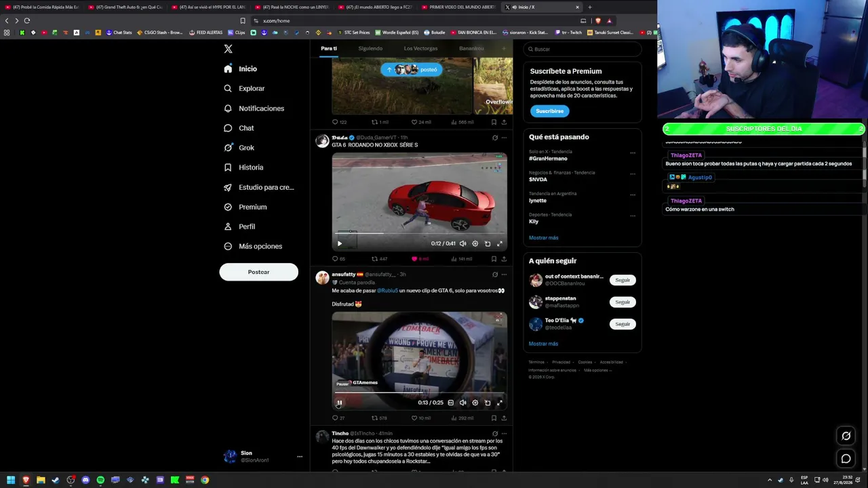This screenshot has width=868, height=488.
Task: Open Perfil in the sidebar
Action: 239,226
